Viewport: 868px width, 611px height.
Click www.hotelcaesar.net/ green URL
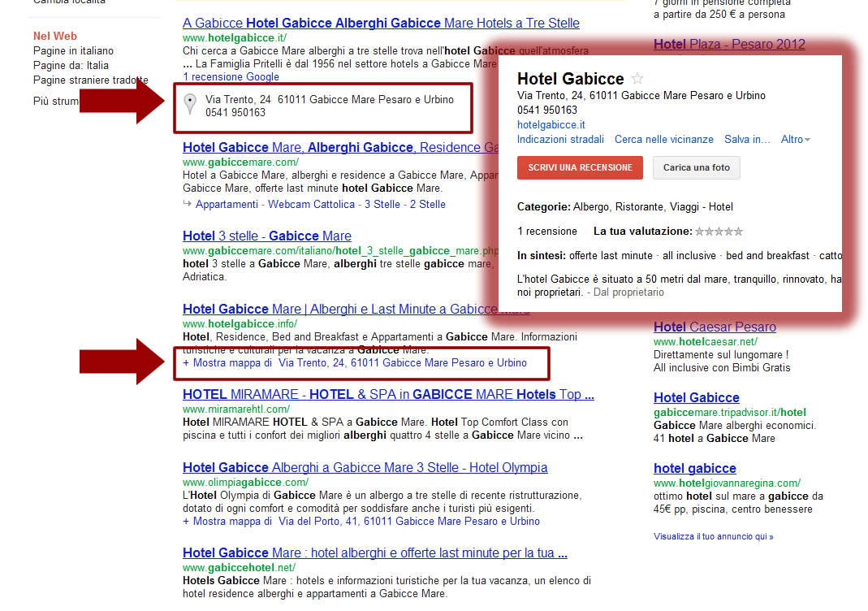(x=706, y=342)
